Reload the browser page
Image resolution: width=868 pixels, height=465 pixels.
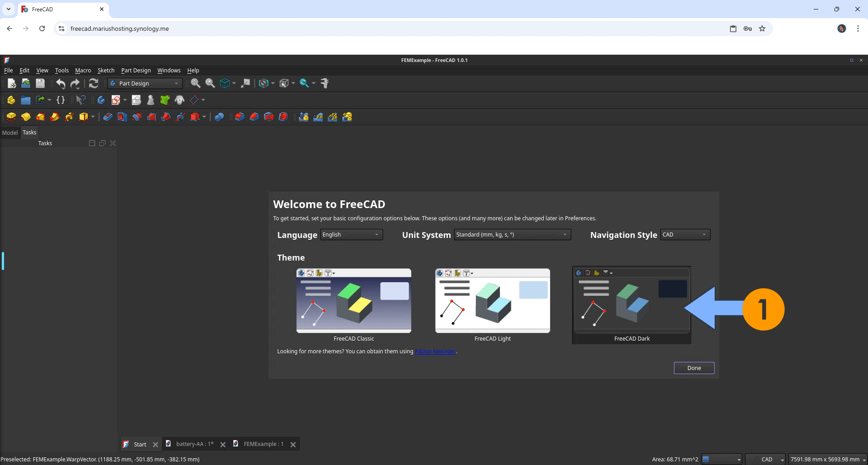click(x=42, y=28)
